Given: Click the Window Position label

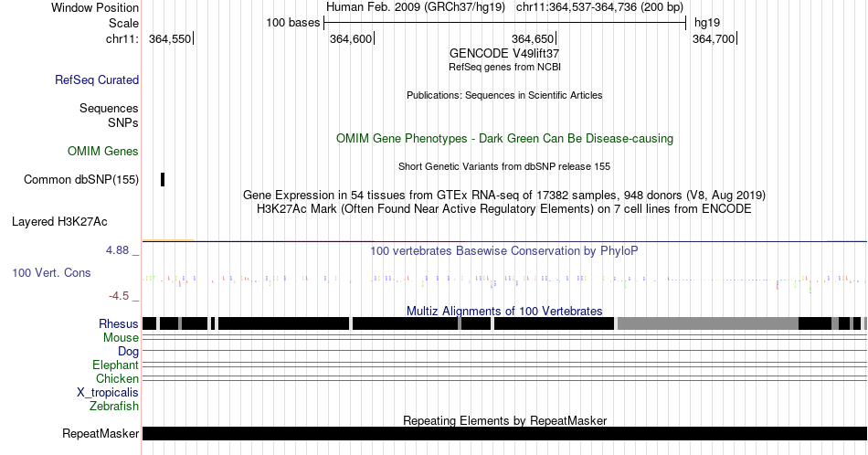Looking at the screenshot, I should click(95, 7).
